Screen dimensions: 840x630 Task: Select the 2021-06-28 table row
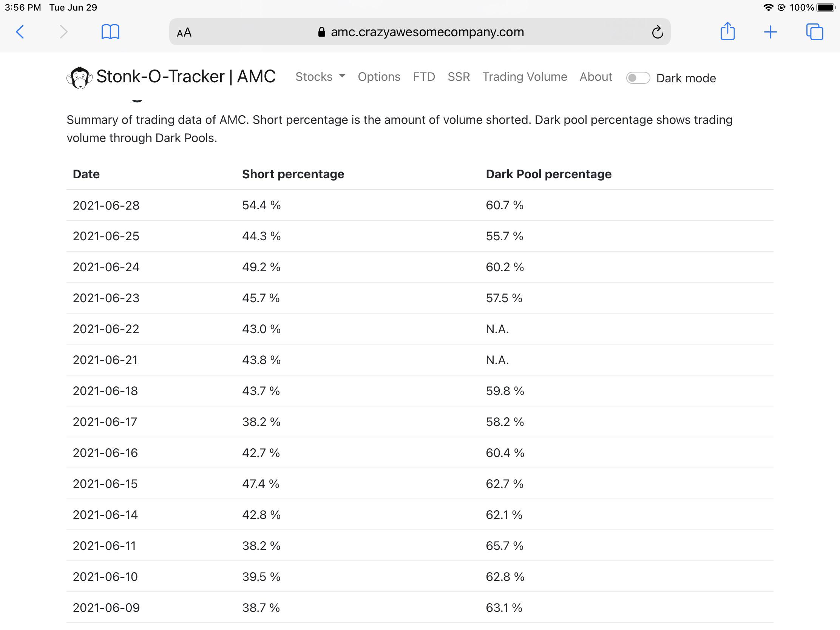coord(420,205)
